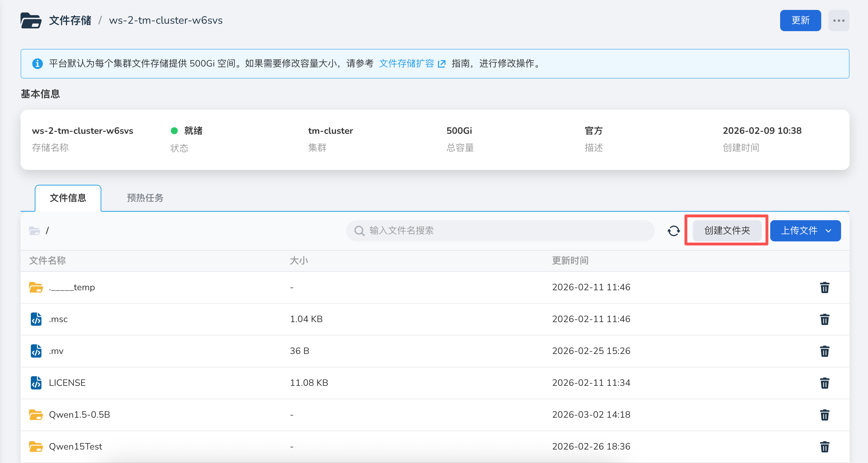The height and width of the screenshot is (463, 868).
Task: Click trash icon in LICENSE row
Action: click(x=824, y=383)
